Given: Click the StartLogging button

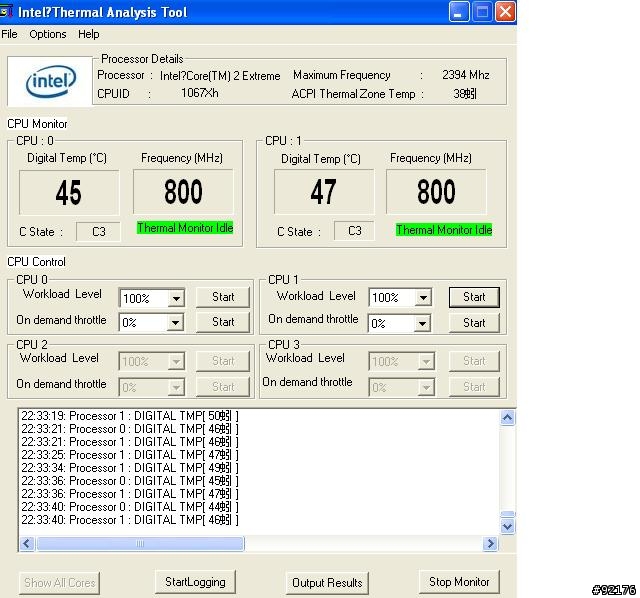Looking at the screenshot, I should [195, 582].
